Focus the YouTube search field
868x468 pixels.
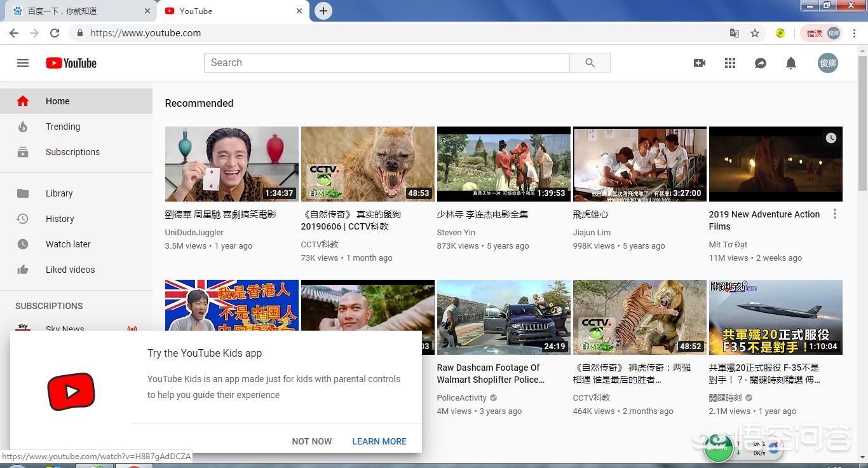tap(386, 63)
